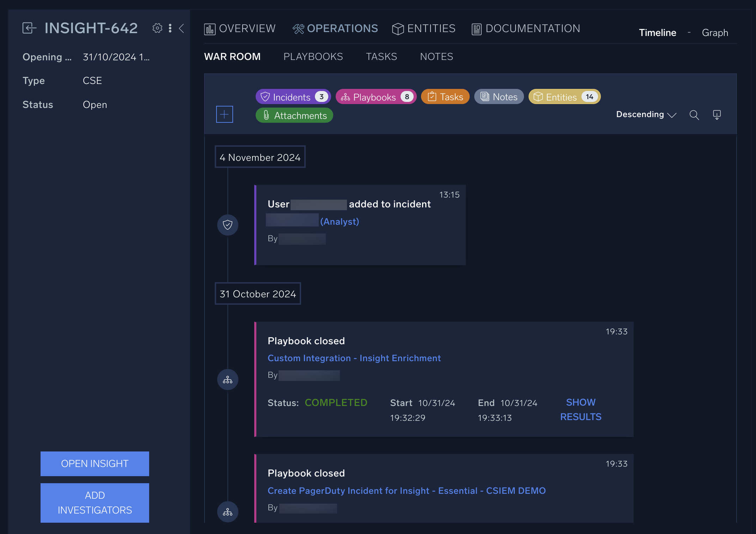Toggle the Notes filter pill
The image size is (756, 534).
(x=499, y=96)
